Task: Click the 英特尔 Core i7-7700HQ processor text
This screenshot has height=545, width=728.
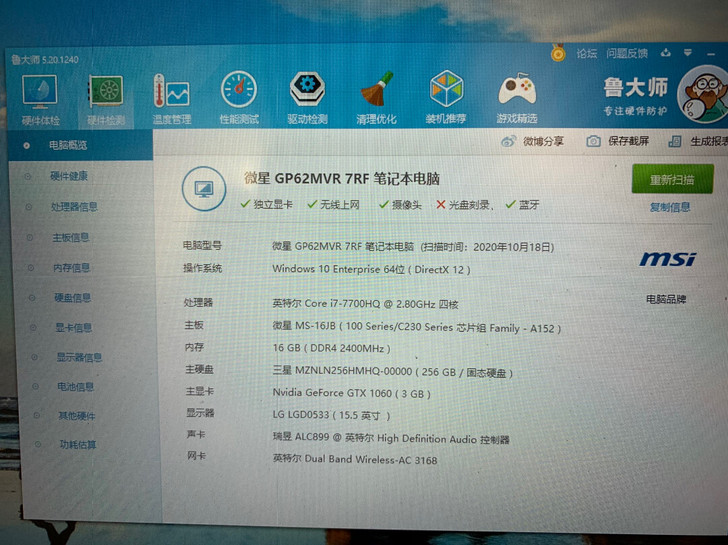Action: (x=365, y=304)
